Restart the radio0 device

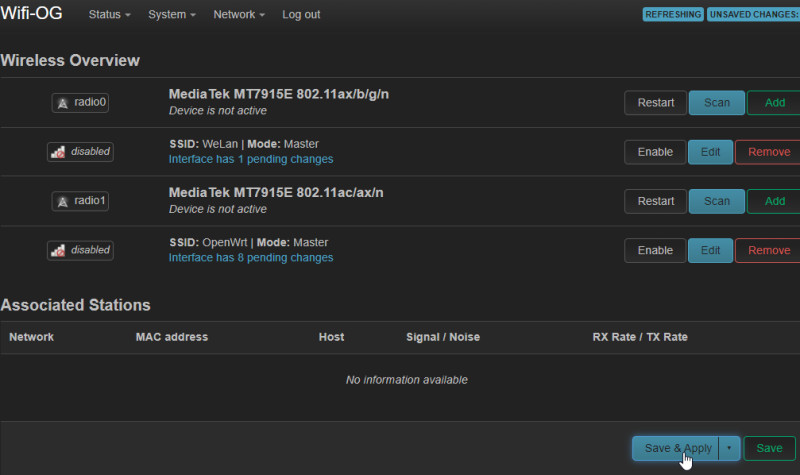(655, 103)
